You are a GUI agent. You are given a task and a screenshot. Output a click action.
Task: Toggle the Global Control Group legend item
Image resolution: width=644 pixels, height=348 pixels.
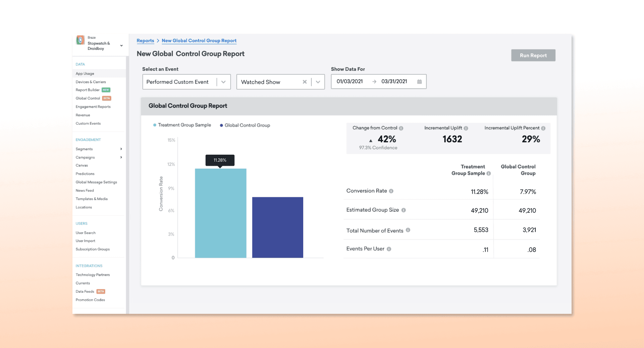[x=245, y=125]
